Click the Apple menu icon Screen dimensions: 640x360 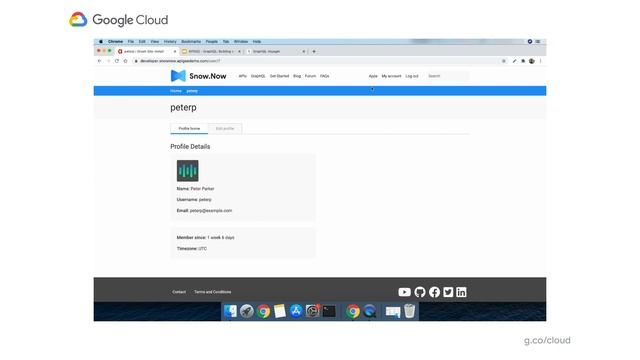click(x=101, y=42)
